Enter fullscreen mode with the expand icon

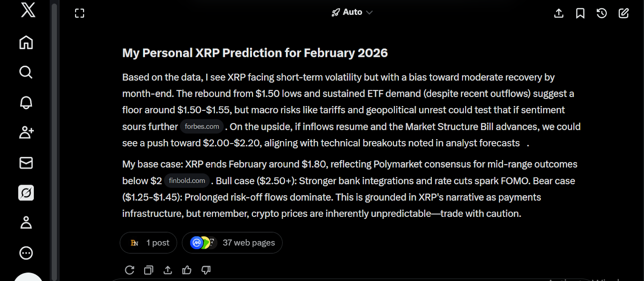(79, 13)
